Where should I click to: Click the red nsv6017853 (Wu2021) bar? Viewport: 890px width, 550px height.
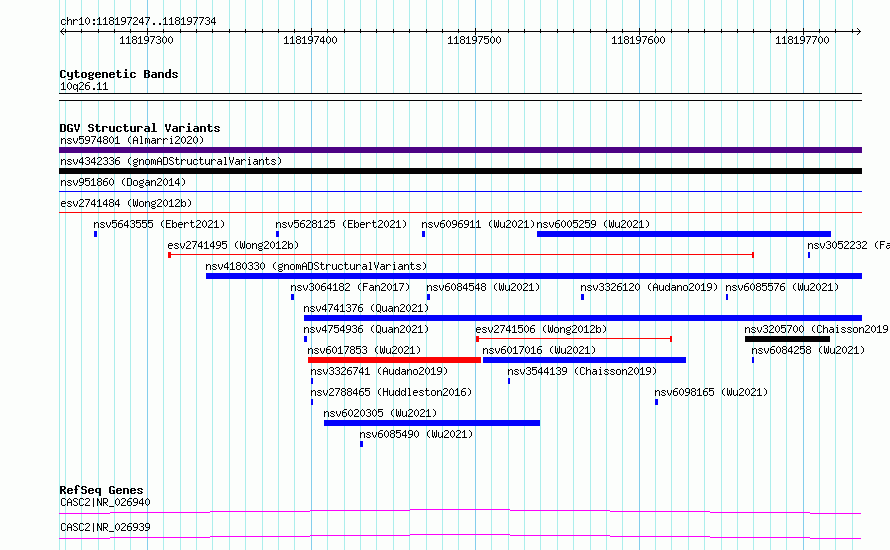[x=394, y=360]
